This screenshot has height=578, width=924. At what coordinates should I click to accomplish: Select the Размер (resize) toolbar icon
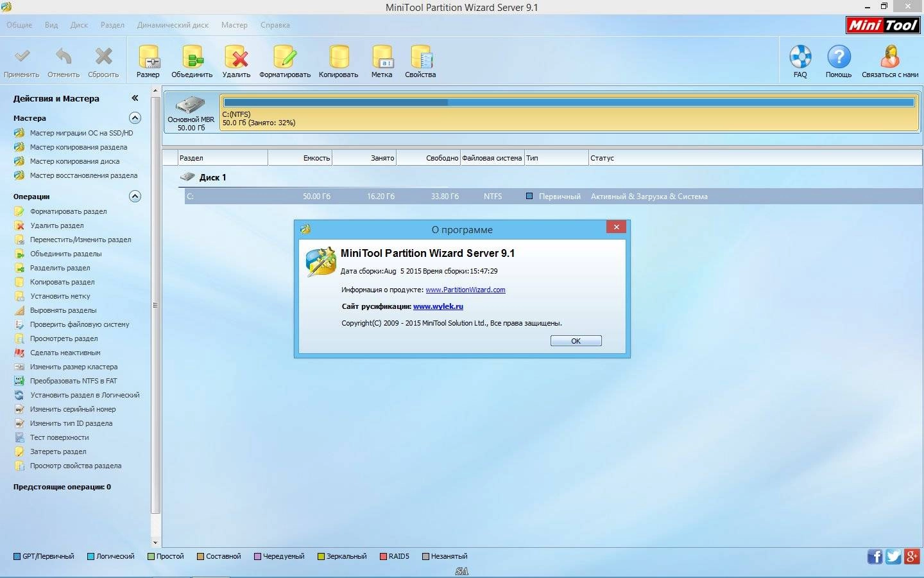click(148, 57)
